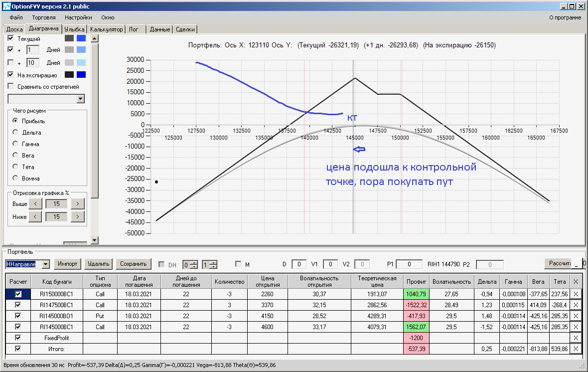Decrease the 'Выше' chart percent with left arrow

35,204
